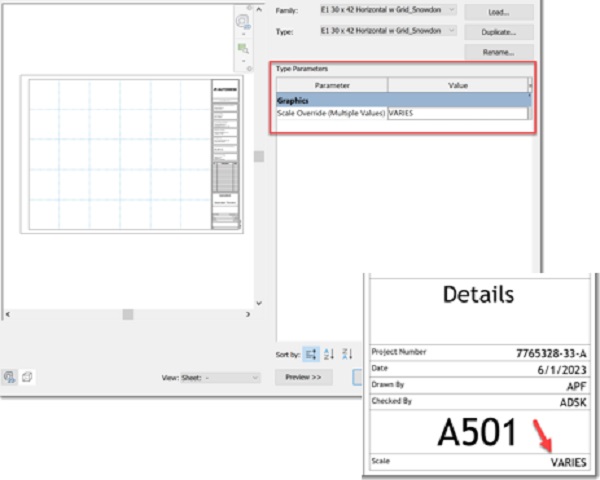Click the Parameter column header
Image resolution: width=600 pixels, height=480 pixels.
tap(331, 86)
